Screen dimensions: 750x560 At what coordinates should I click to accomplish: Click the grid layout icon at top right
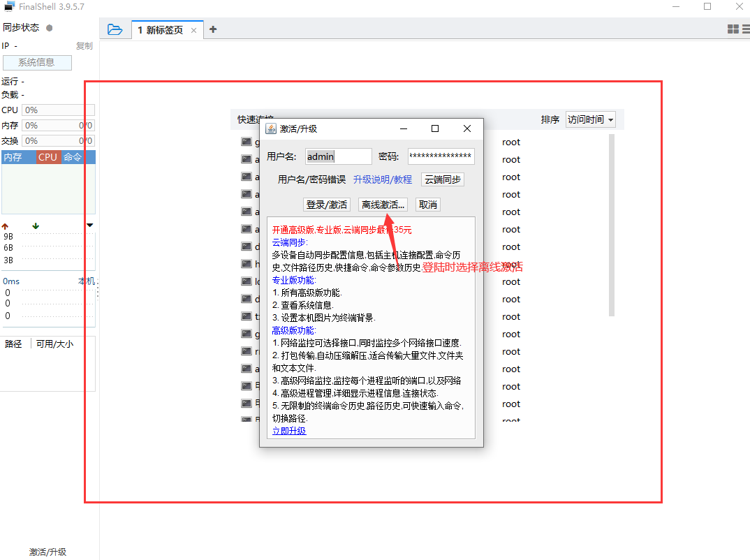click(732, 29)
